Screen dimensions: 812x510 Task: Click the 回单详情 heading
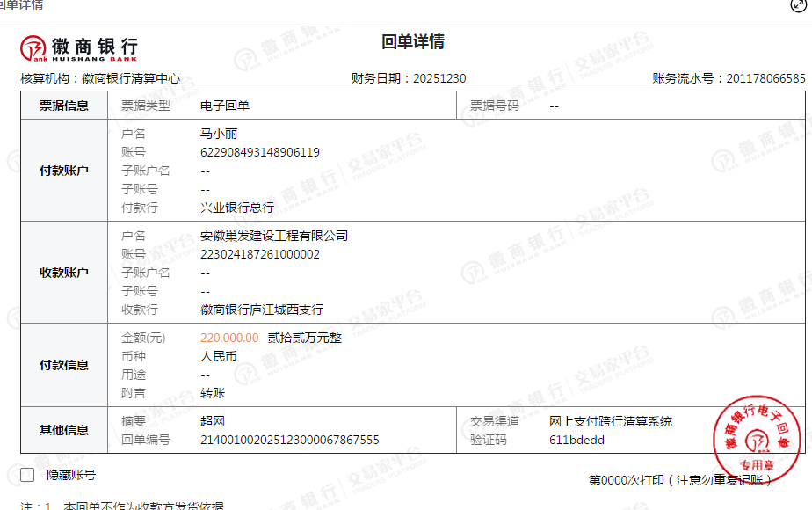412,42
